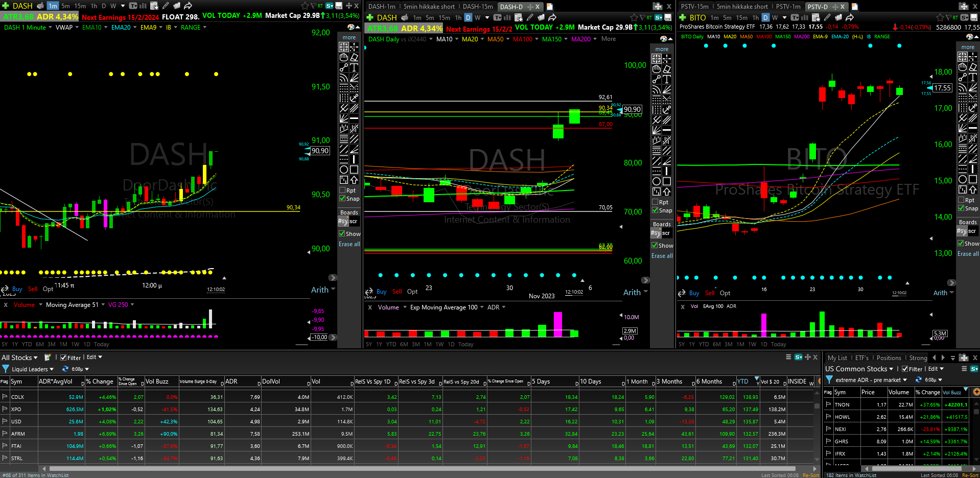Click Sell on the BITO chart

[x=710, y=293]
